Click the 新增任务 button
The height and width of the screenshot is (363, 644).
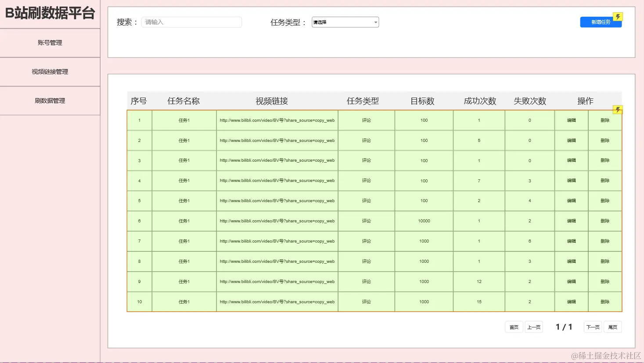[601, 22]
